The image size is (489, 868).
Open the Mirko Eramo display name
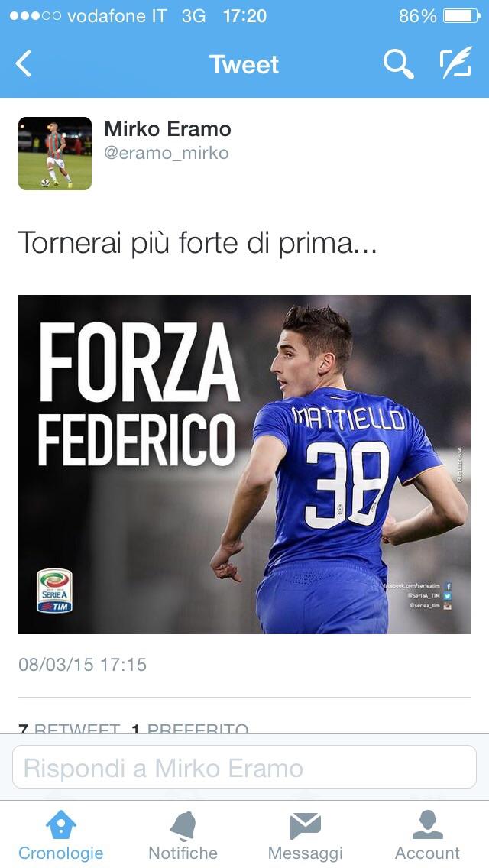[x=168, y=129]
